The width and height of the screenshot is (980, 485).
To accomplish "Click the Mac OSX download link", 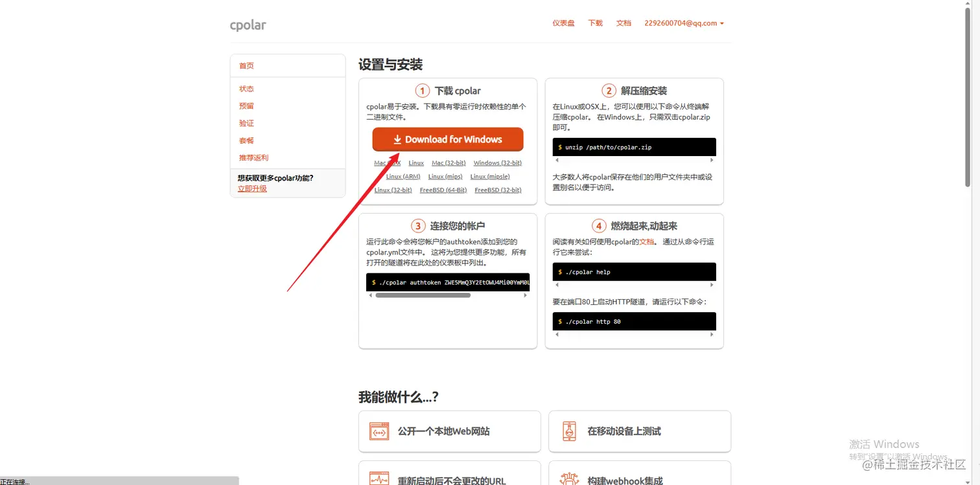I will tap(388, 163).
